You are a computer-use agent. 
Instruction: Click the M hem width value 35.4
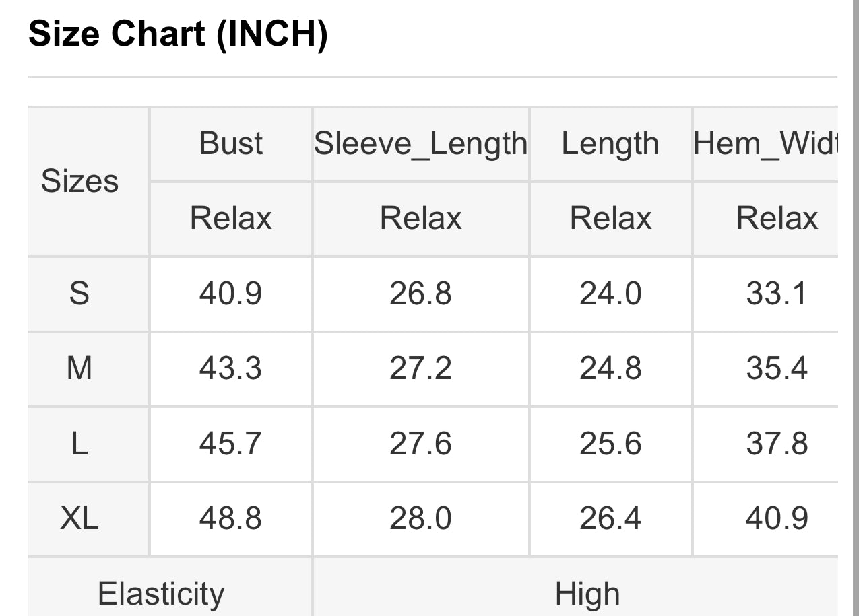pos(777,369)
